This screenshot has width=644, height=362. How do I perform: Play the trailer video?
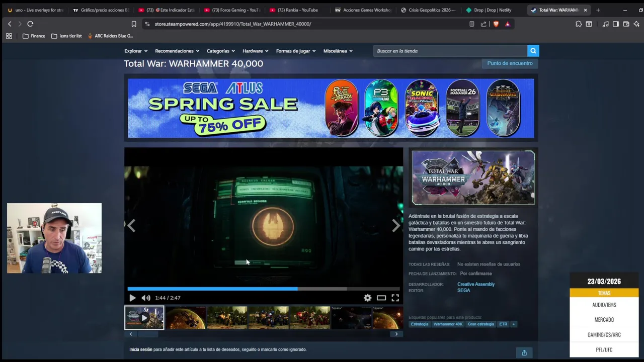[x=132, y=298]
